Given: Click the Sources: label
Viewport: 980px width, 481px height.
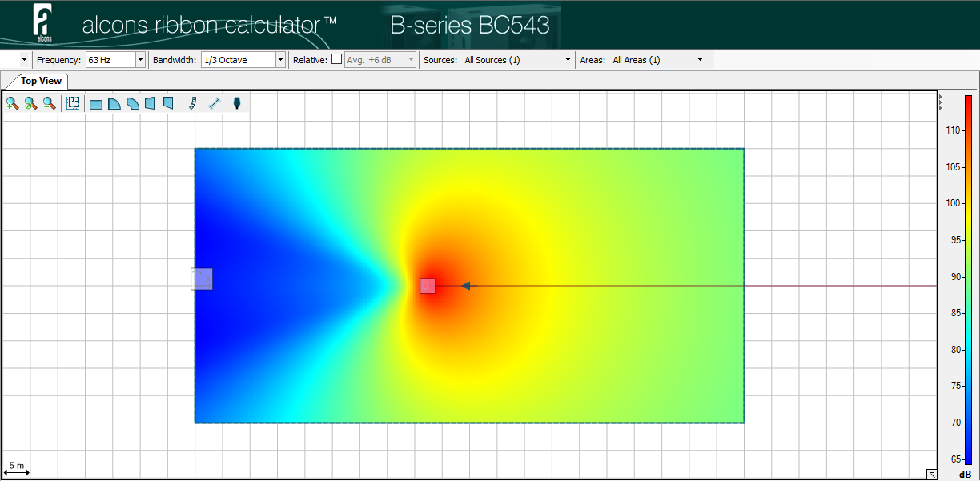Looking at the screenshot, I should click(x=440, y=60).
